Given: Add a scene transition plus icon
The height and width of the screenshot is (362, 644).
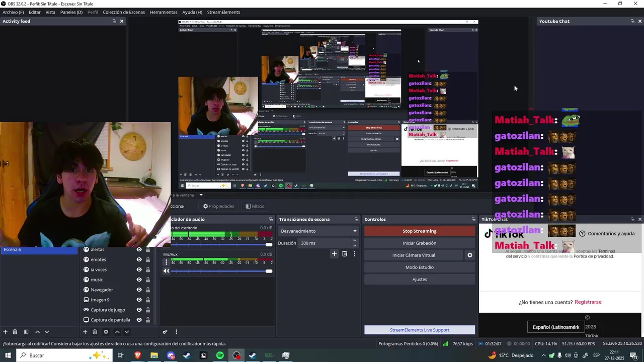Looking at the screenshot, I should [x=334, y=254].
